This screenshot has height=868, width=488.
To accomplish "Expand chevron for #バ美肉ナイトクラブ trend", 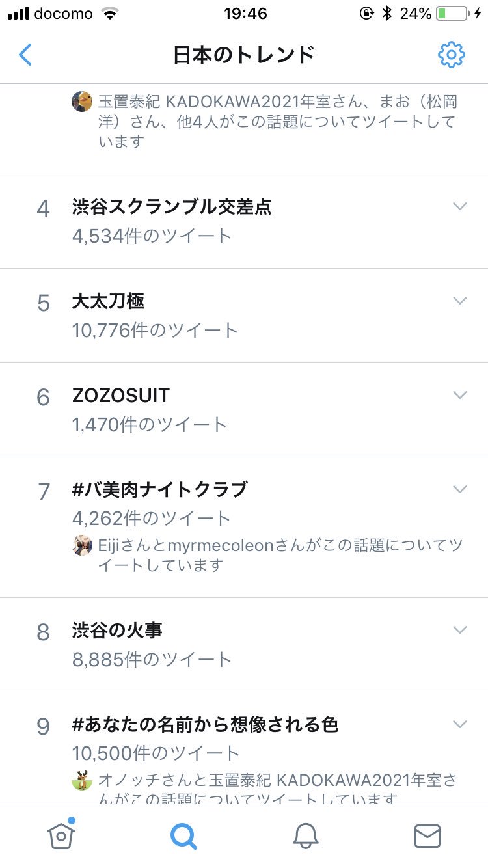I will (460, 489).
